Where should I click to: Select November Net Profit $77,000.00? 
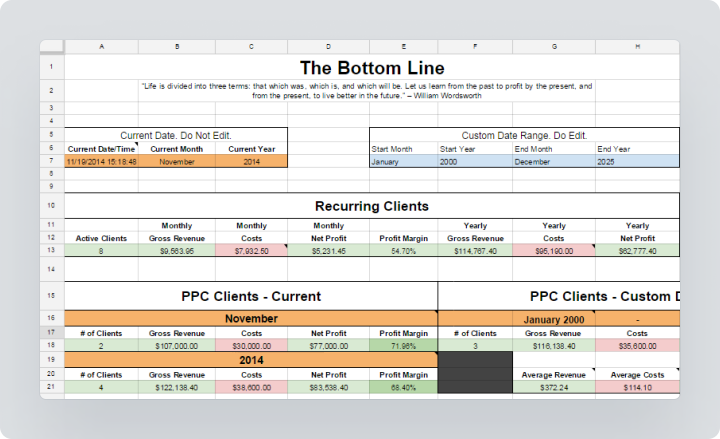tap(328, 346)
